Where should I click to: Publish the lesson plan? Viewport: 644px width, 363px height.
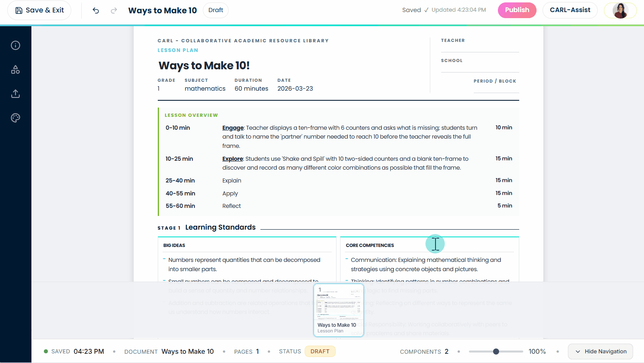pyautogui.click(x=517, y=10)
